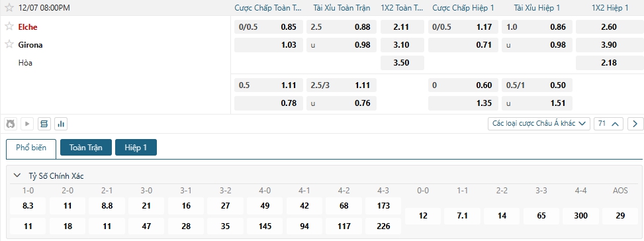Select the draw odds 3.50
The image size is (644, 241).
[402, 63]
